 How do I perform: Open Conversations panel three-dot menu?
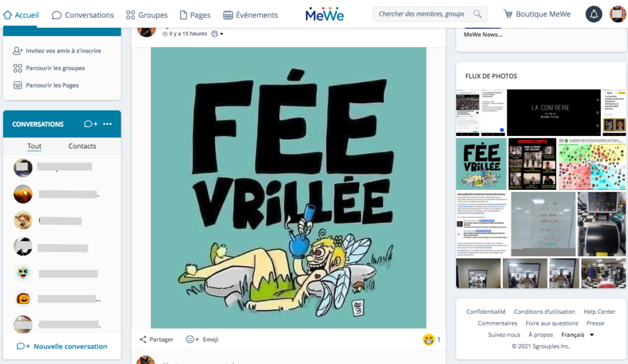pos(107,124)
